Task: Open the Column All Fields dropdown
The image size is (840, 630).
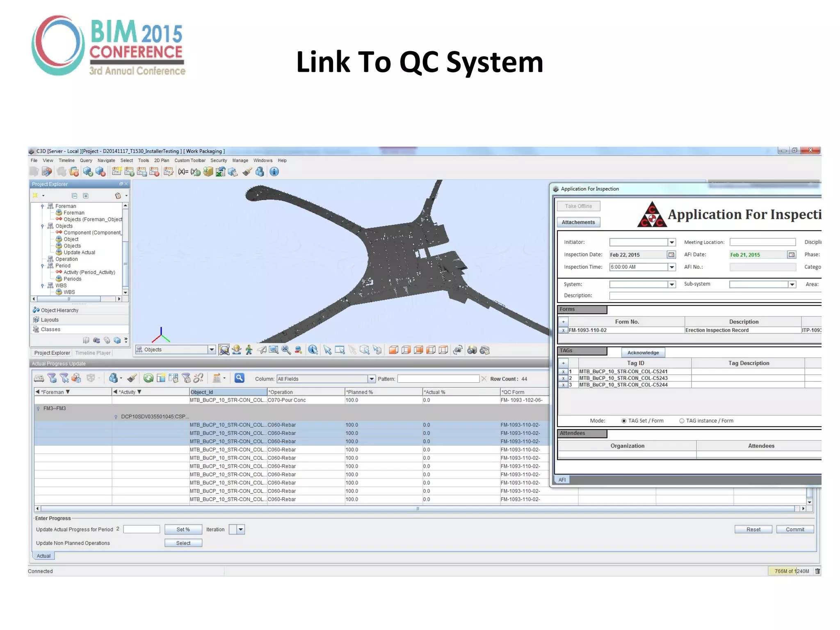Action: tap(371, 379)
